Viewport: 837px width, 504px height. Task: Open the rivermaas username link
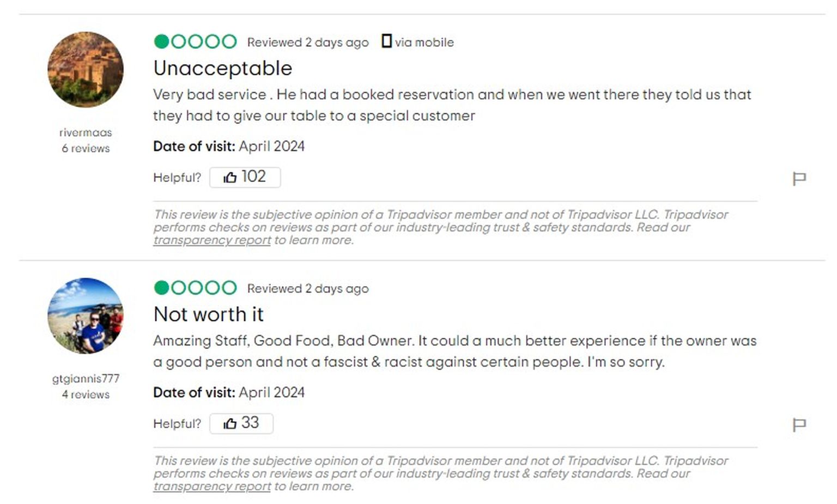86,132
